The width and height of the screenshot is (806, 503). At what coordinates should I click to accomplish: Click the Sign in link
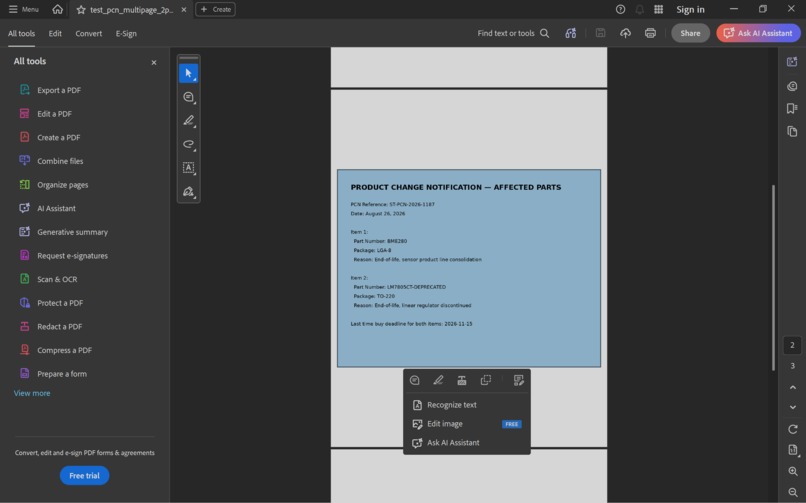coord(690,9)
